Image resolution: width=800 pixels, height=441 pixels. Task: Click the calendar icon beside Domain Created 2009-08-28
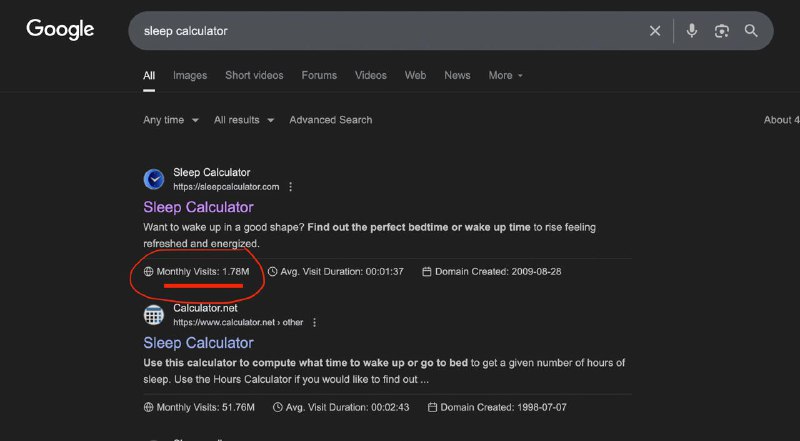point(427,272)
